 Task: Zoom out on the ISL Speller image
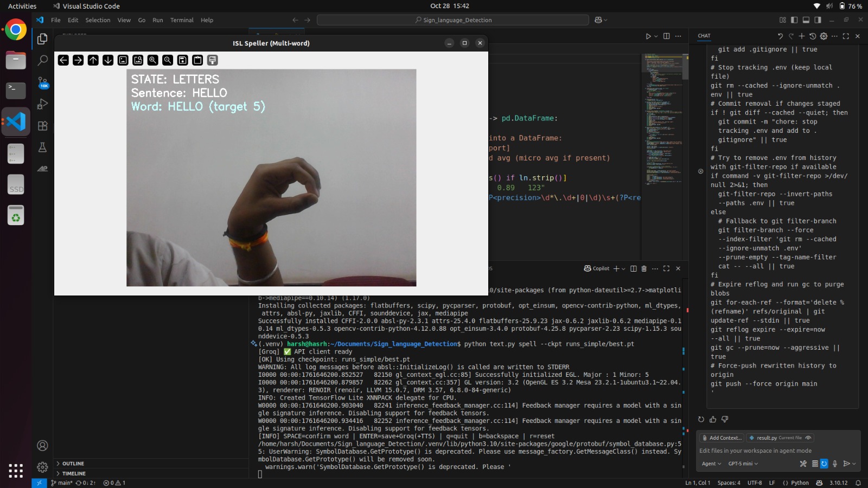(168, 60)
